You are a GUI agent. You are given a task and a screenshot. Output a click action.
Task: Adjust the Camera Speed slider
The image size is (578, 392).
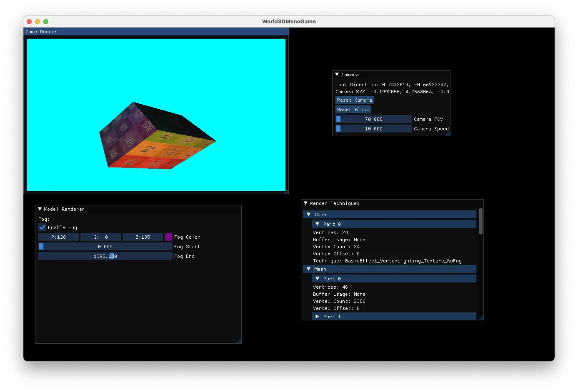point(374,129)
